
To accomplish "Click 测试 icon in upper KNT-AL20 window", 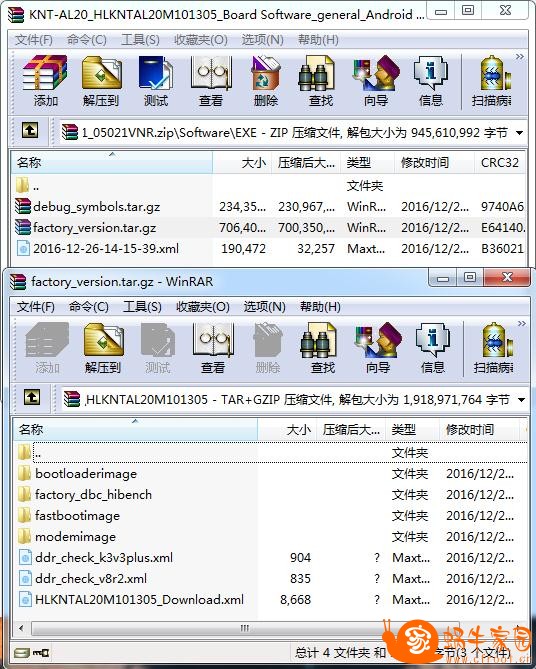I will click(x=156, y=81).
